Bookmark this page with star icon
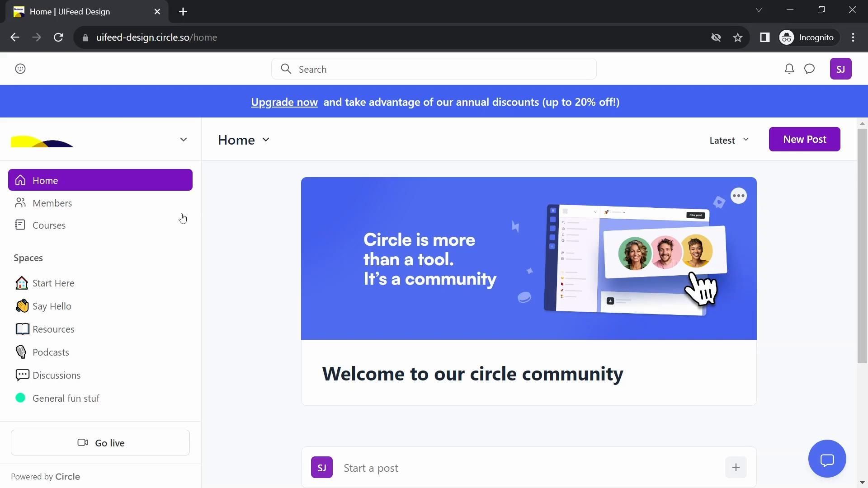This screenshot has height=488, width=868. click(x=738, y=38)
